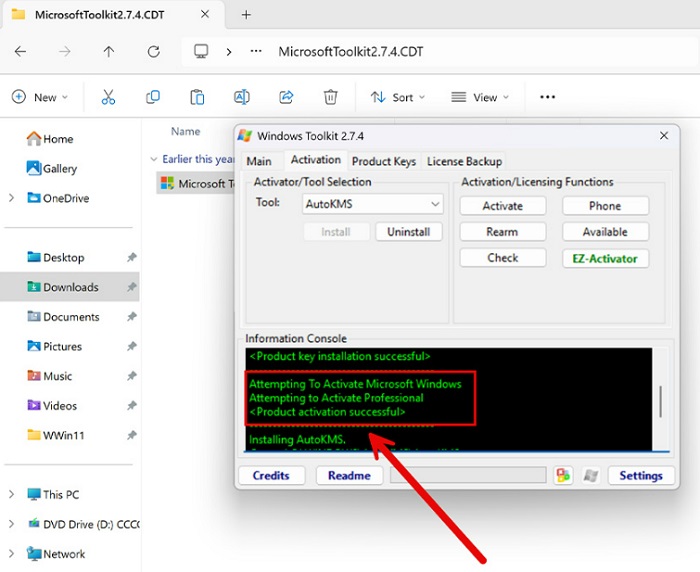Open the Videos quick access folder
This screenshot has width=700, height=572.
tap(52, 405)
